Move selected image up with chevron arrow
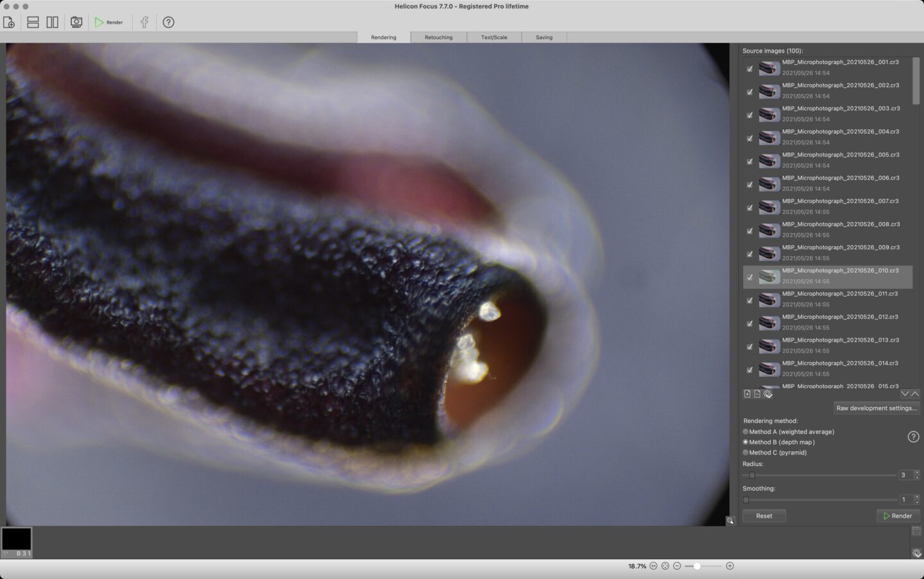 915,394
